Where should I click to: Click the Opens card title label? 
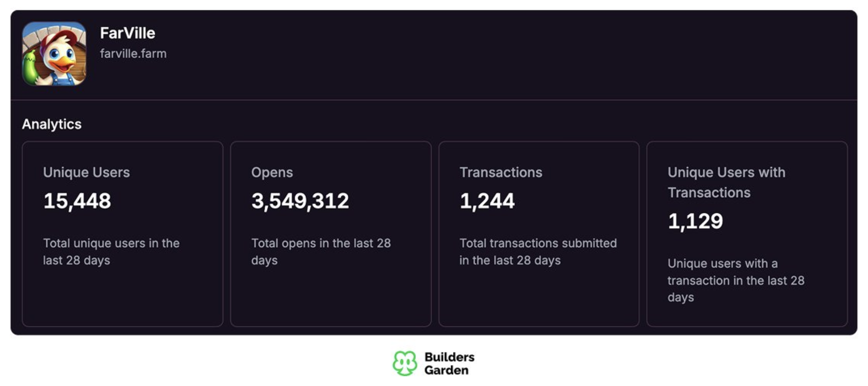[272, 173]
